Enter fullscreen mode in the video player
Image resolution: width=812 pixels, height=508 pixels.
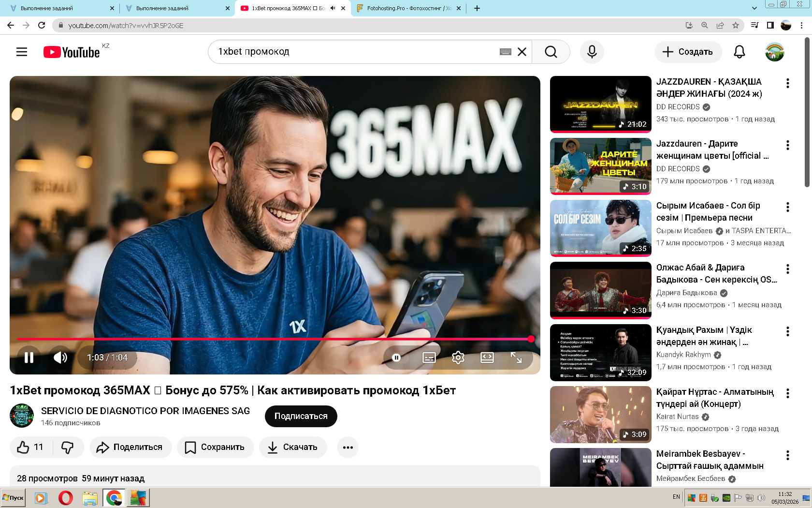(x=516, y=358)
